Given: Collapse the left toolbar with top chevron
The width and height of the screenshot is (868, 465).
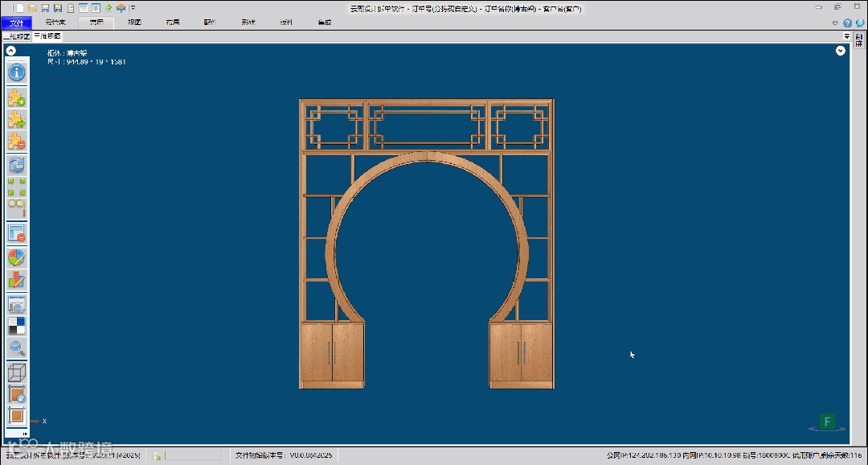Looking at the screenshot, I should click(11, 51).
